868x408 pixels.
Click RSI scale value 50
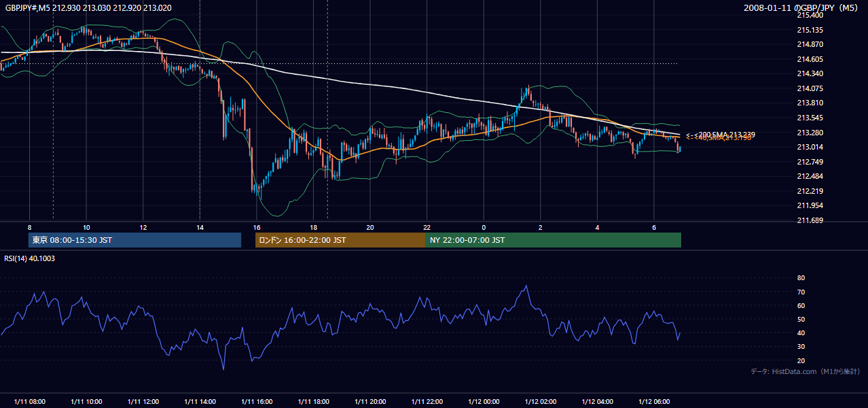801,319
